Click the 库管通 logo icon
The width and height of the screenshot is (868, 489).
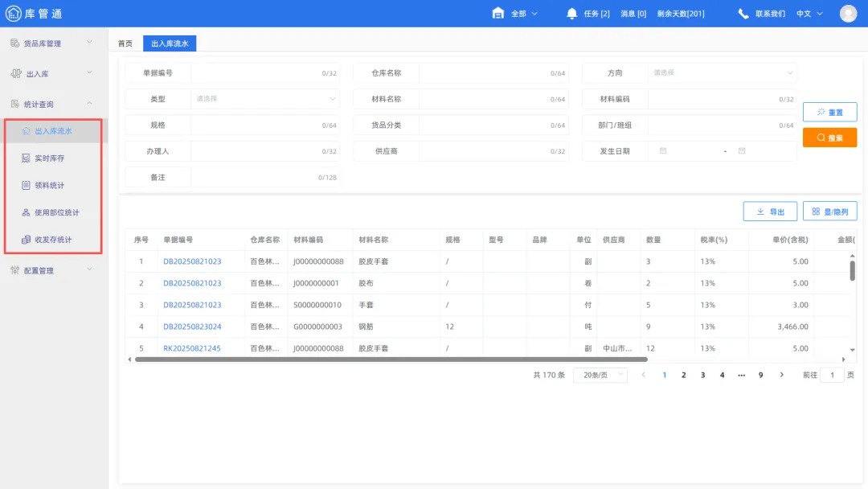click(14, 14)
